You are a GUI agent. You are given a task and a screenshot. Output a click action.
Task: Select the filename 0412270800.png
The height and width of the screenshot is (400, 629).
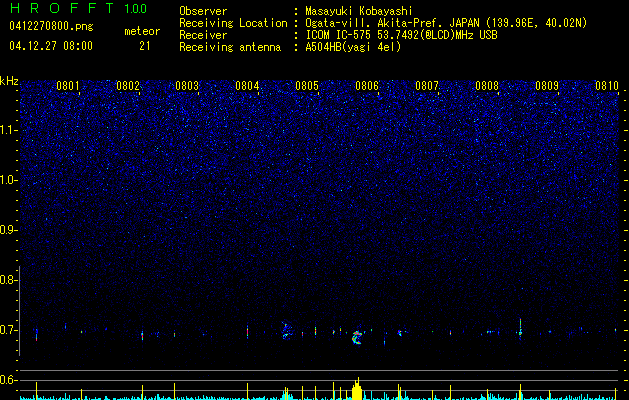(51, 27)
